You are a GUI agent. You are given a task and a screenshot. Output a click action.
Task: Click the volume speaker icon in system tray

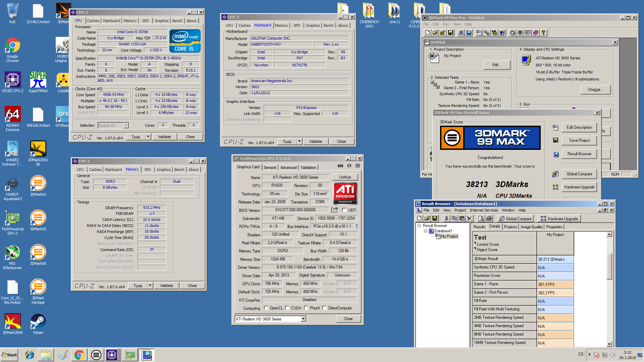pyautogui.click(x=613, y=355)
